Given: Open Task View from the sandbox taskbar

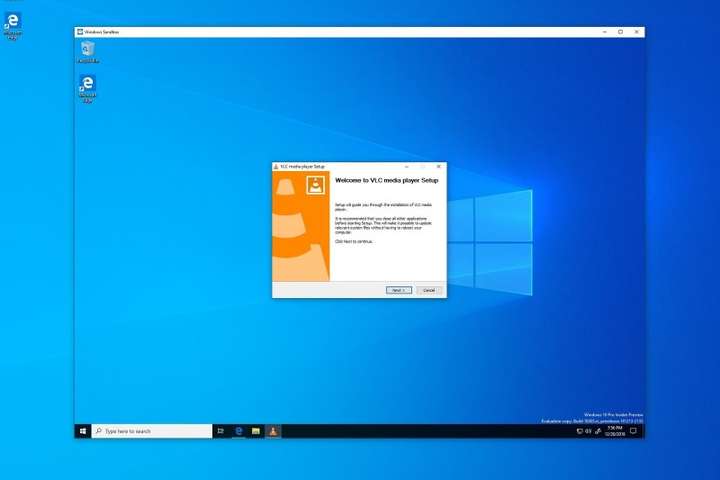Looking at the screenshot, I should coord(220,431).
